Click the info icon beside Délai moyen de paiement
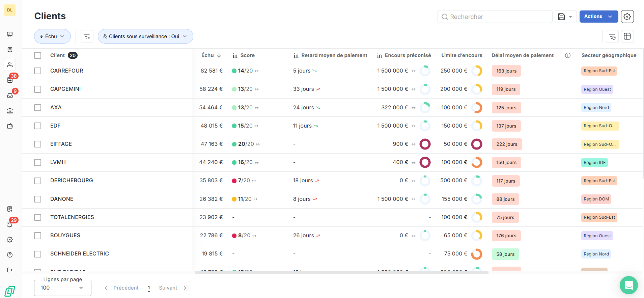 coord(568,55)
